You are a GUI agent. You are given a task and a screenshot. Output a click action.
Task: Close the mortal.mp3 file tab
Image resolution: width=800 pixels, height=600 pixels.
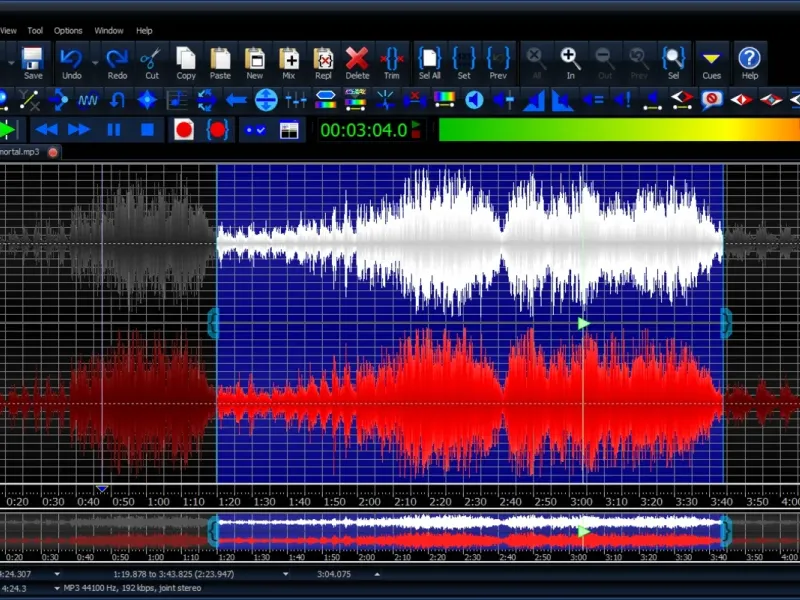tap(53, 152)
